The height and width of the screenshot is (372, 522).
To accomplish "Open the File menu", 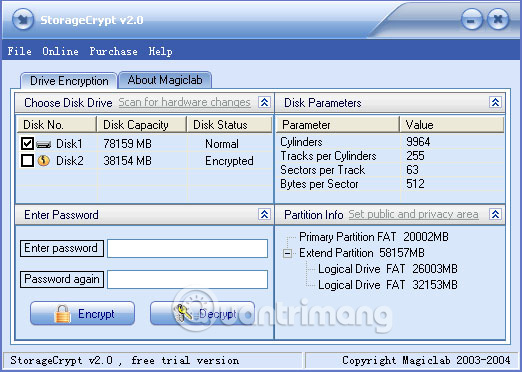I will 19,51.
